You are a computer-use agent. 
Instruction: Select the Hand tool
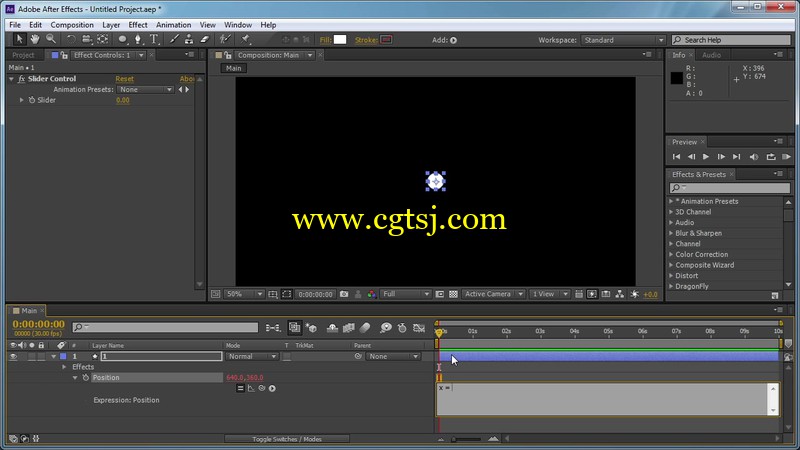coord(35,39)
